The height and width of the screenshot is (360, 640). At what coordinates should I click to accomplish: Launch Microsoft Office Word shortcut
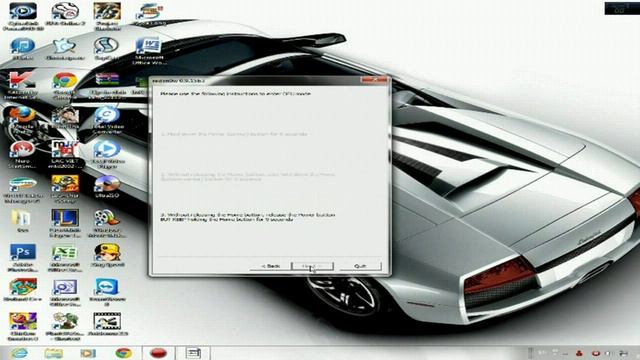point(149,51)
